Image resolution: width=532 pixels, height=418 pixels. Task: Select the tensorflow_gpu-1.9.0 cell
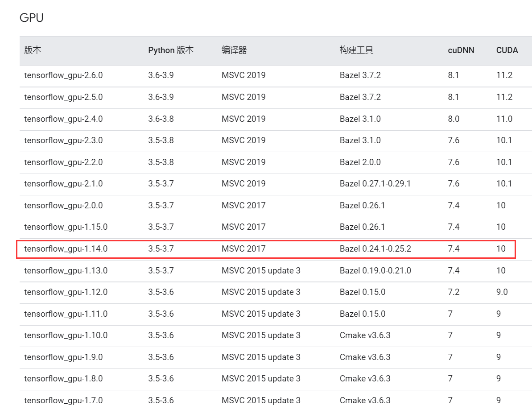click(63, 357)
